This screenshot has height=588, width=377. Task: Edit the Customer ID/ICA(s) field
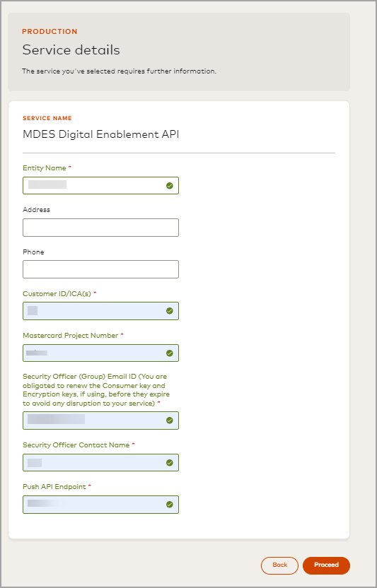click(100, 311)
